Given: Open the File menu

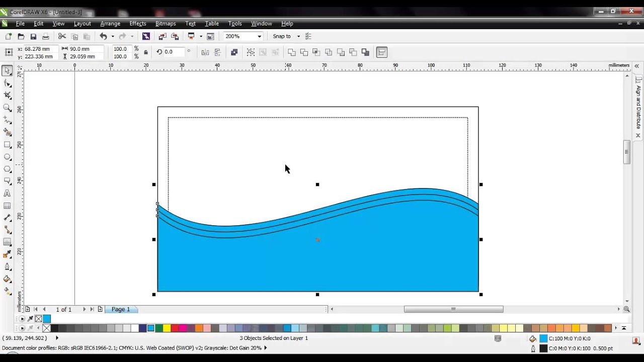Looking at the screenshot, I should click(x=20, y=24).
